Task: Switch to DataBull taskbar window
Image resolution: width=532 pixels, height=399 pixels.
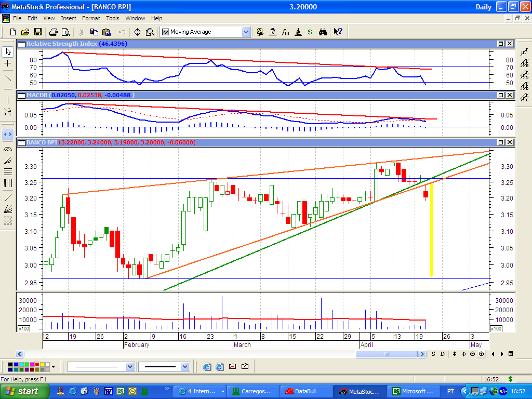Action: (x=307, y=392)
